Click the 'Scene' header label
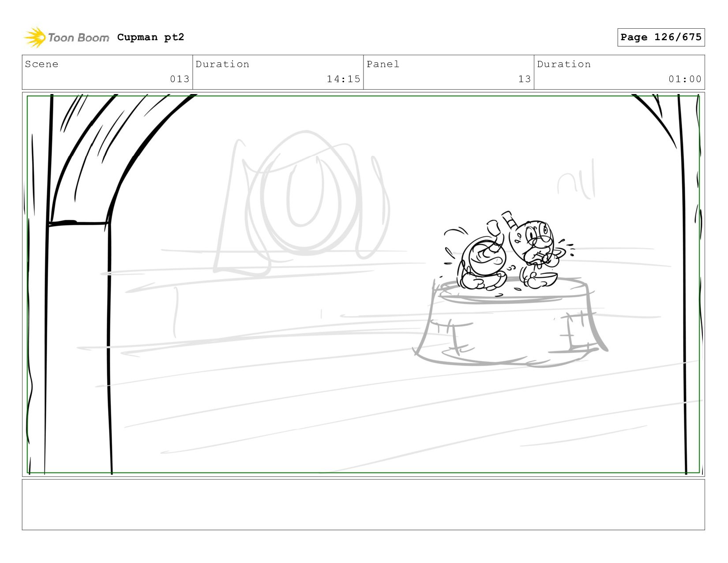Viewport: 728px width, 563px height. pyautogui.click(x=41, y=64)
